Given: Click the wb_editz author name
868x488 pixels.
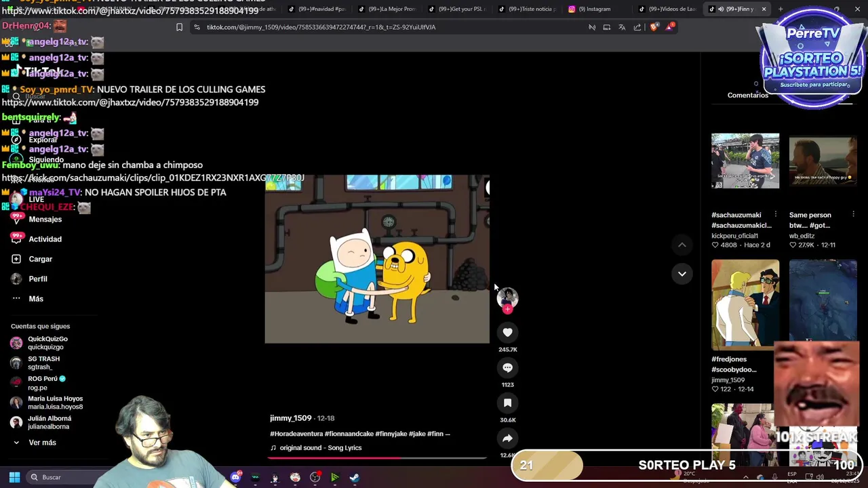Looking at the screenshot, I should tap(802, 236).
